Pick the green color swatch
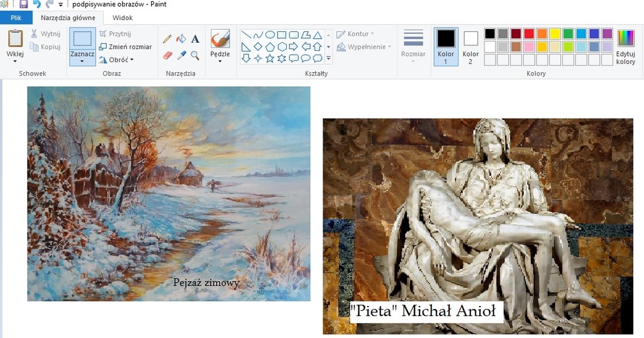Screen dimensions: 644x338 pyautogui.click(x=569, y=33)
